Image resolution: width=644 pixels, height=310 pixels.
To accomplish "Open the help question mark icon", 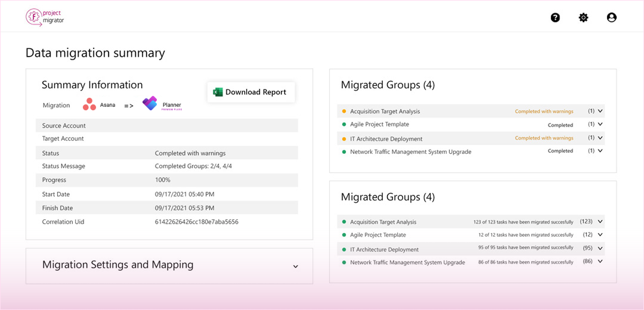I will click(x=555, y=18).
